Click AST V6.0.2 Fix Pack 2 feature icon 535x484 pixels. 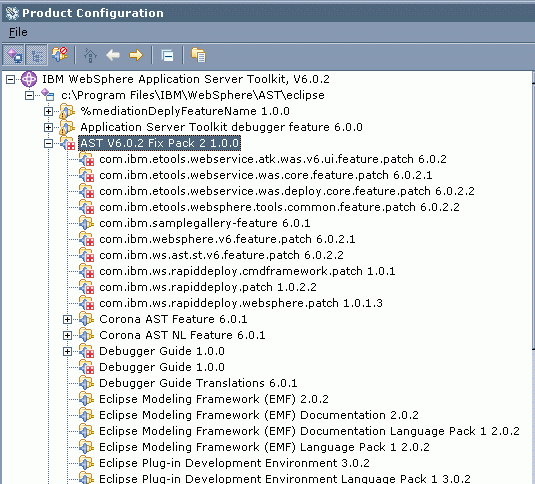[68, 143]
